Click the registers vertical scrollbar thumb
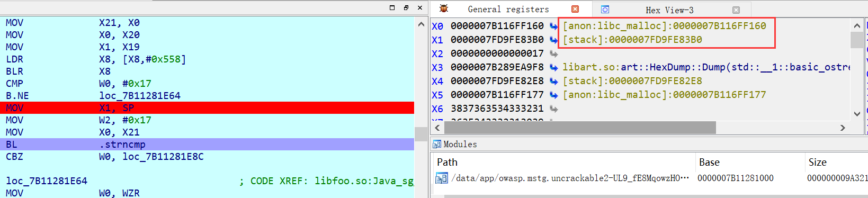 tap(856, 40)
